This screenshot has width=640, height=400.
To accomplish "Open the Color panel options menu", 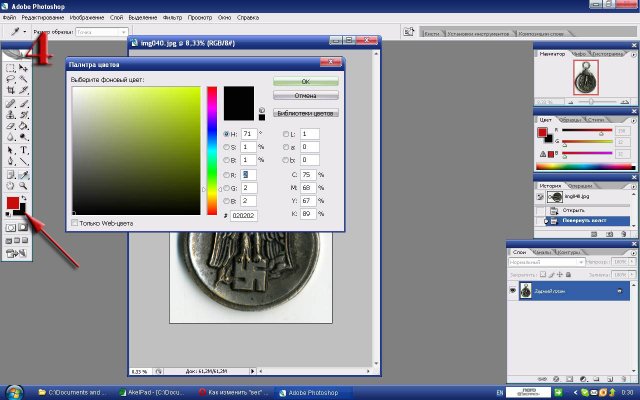I will (x=633, y=120).
